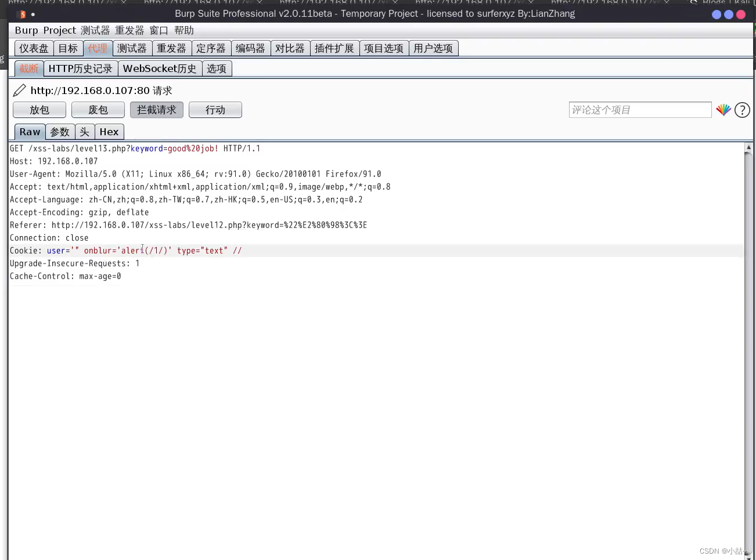
Task: Switch to the 头 headers view tab
Action: point(85,132)
